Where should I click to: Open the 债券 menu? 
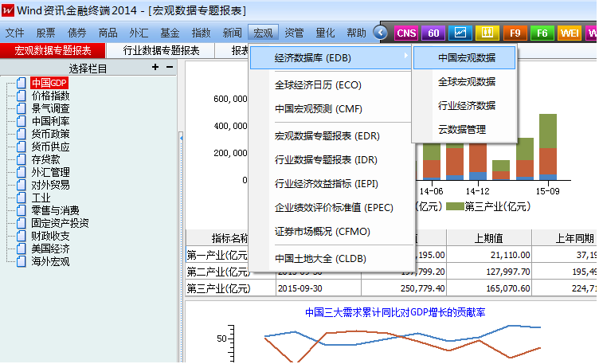click(x=76, y=33)
